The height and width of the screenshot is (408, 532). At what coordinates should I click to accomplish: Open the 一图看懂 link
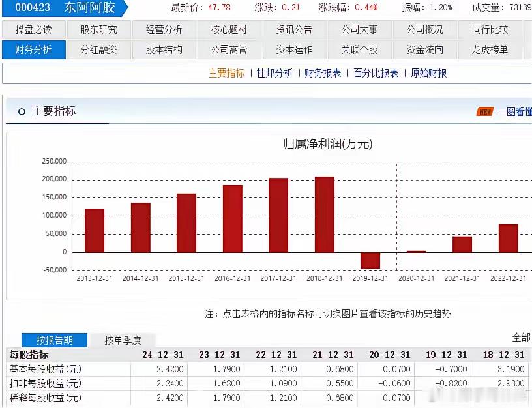tap(514, 111)
